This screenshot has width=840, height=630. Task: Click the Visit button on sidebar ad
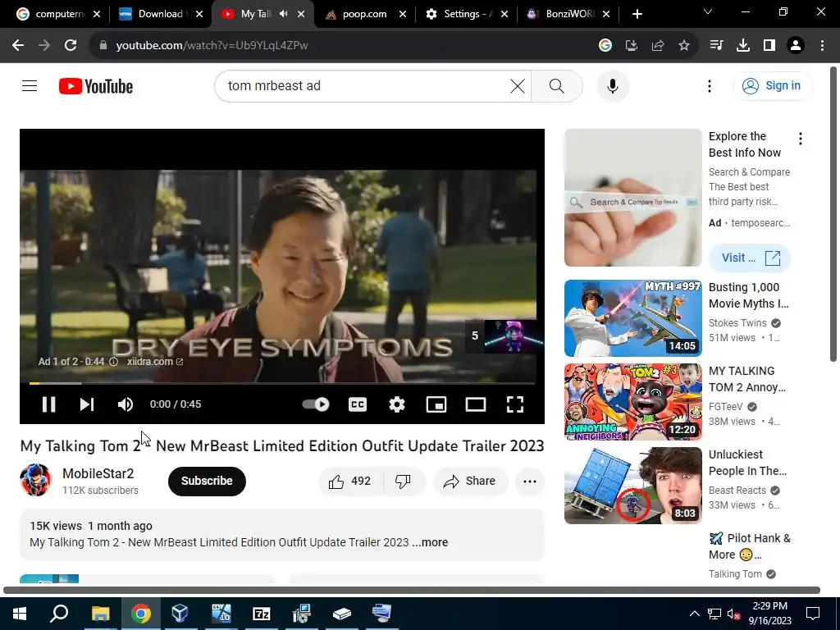[750, 258]
